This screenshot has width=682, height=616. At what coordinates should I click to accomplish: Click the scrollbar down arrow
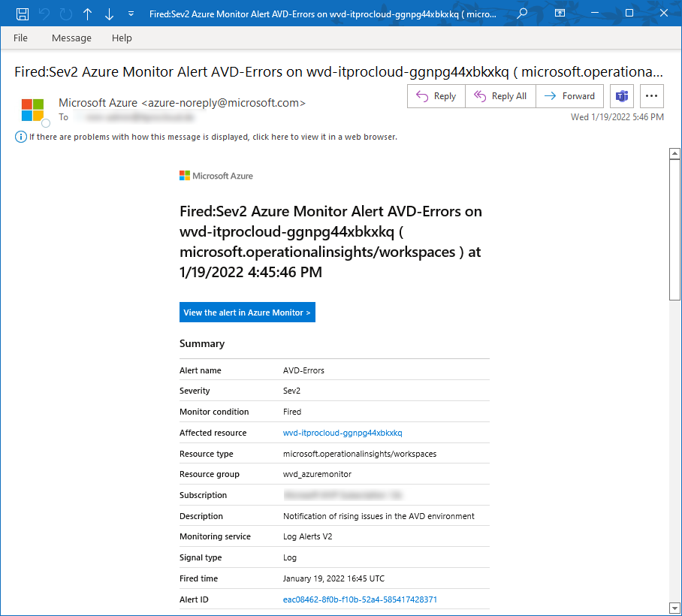click(x=674, y=608)
